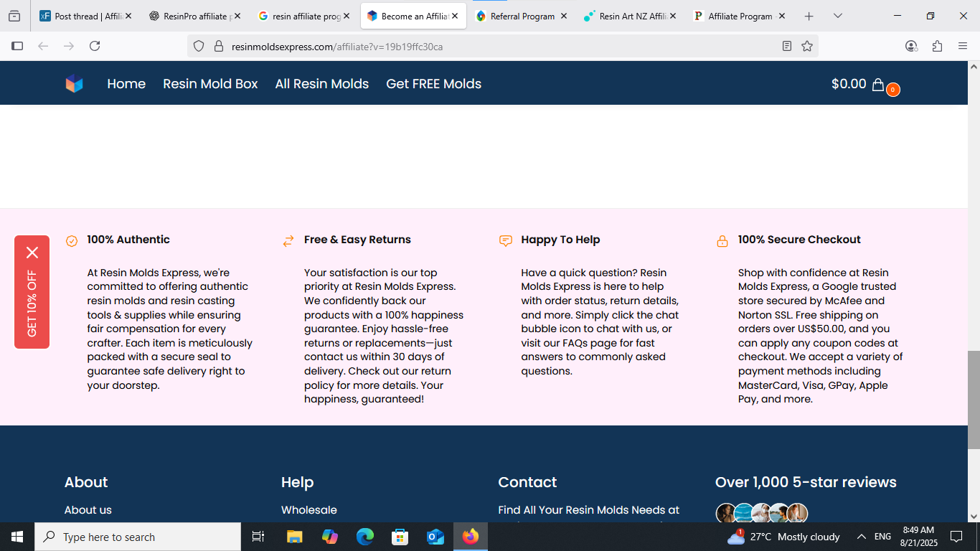Open the shopping cart bag icon

(878, 85)
